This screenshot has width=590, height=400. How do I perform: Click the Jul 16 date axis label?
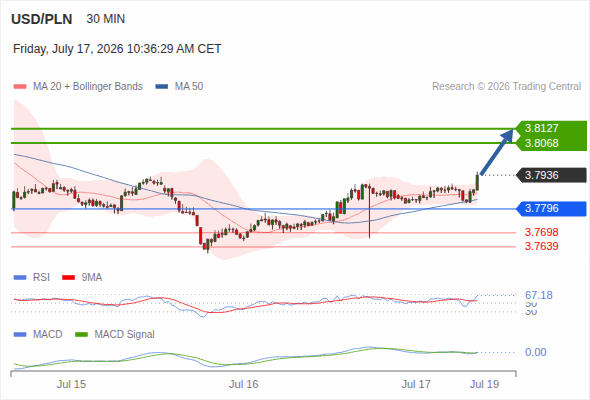pyautogui.click(x=244, y=384)
